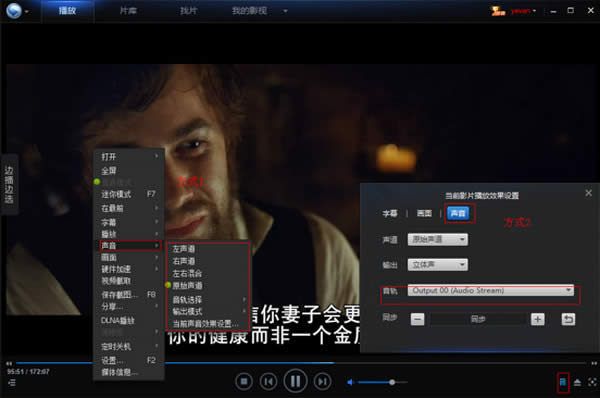Adjust the volume slider handle
This screenshot has height=398, width=600.
click(x=392, y=382)
